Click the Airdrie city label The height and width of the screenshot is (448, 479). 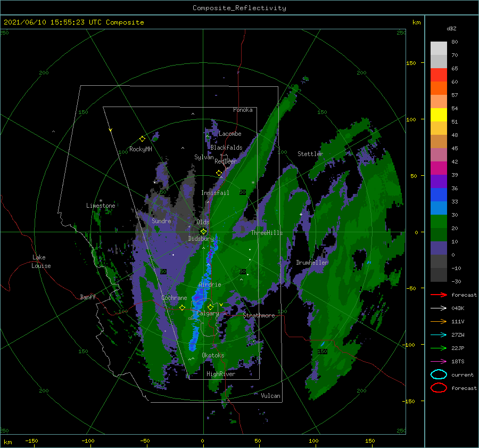tap(210, 284)
